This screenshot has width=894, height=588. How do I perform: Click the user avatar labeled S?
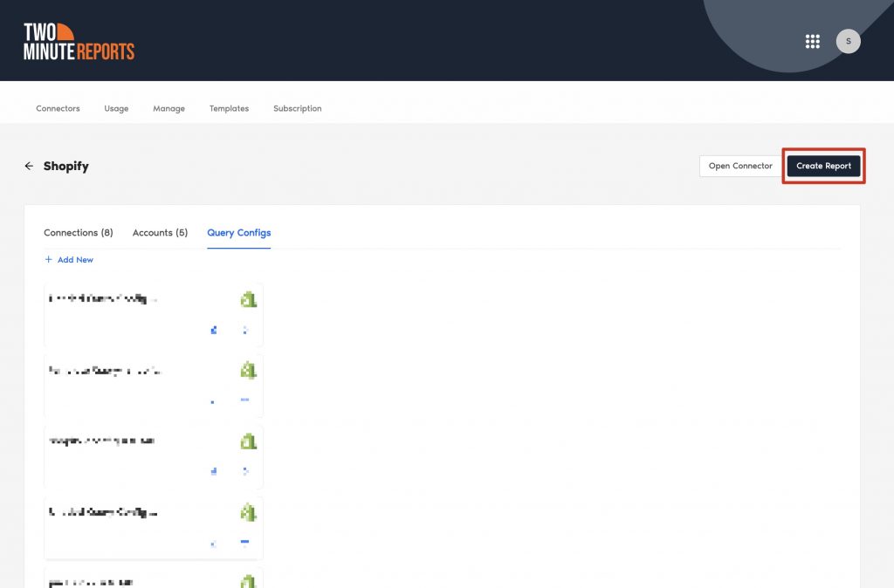click(x=848, y=41)
